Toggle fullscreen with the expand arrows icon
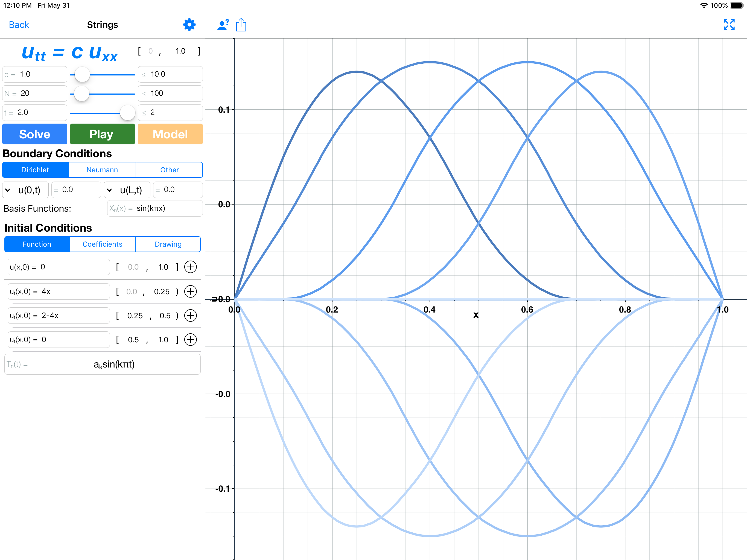This screenshot has height=560, width=747. point(729,25)
